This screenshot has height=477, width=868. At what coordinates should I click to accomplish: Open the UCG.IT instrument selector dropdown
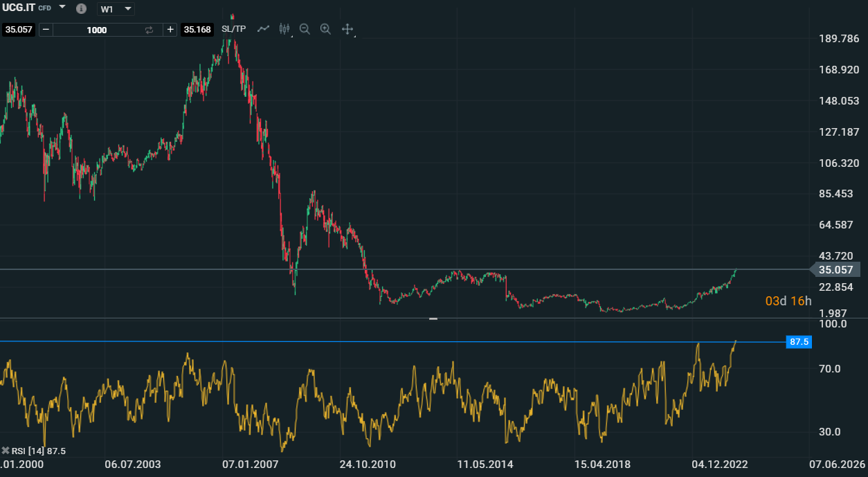[x=62, y=7]
